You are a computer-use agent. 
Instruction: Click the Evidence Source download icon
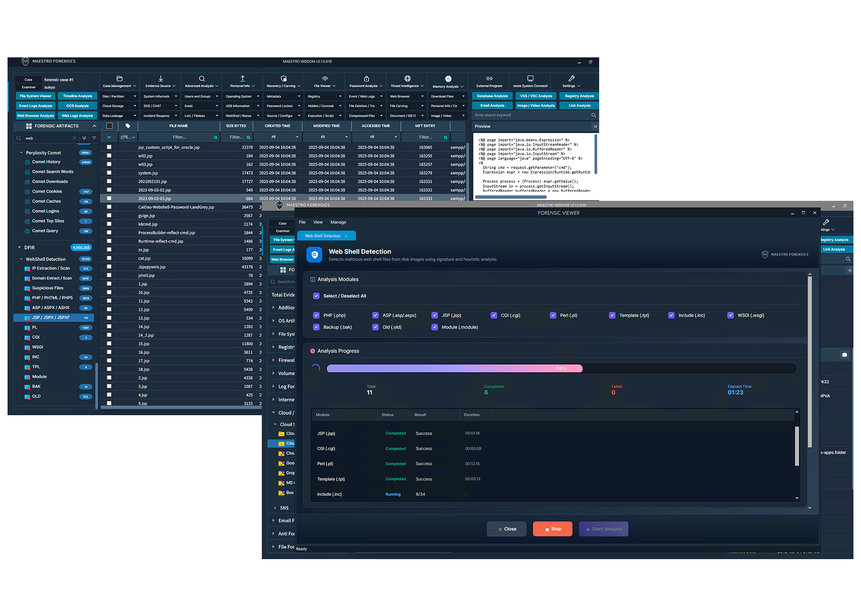(161, 79)
